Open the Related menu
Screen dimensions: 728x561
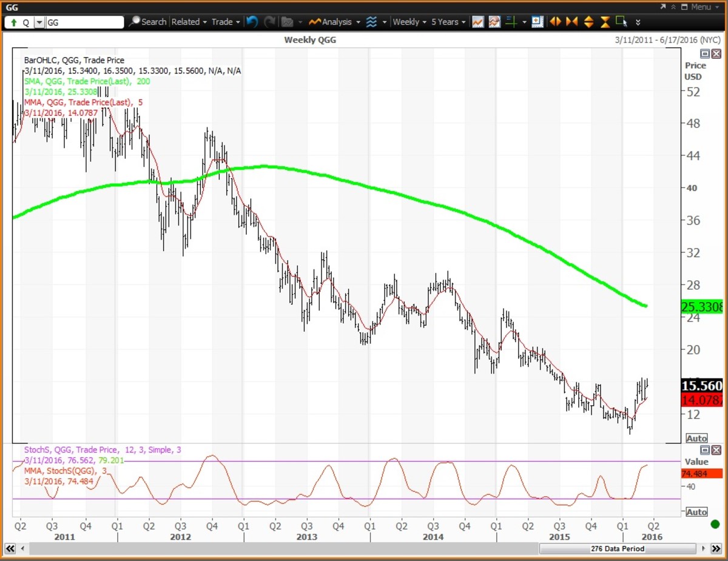(x=189, y=22)
